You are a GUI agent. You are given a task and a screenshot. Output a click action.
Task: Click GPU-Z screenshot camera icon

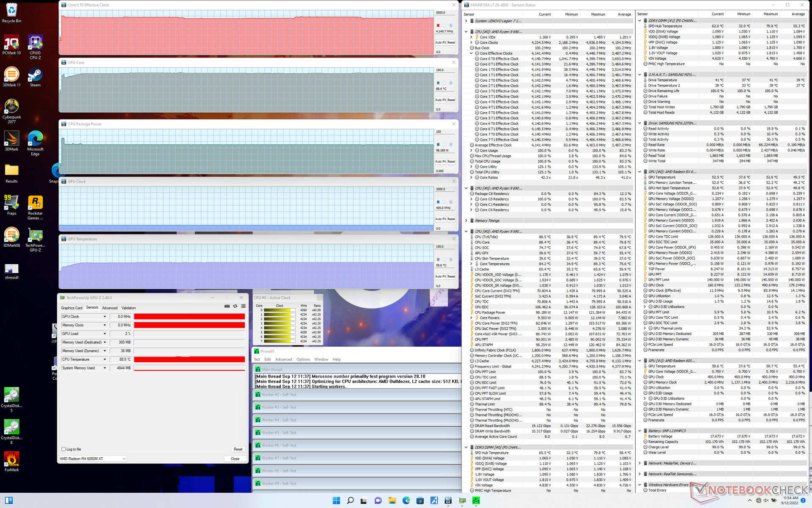pyautogui.click(x=227, y=306)
